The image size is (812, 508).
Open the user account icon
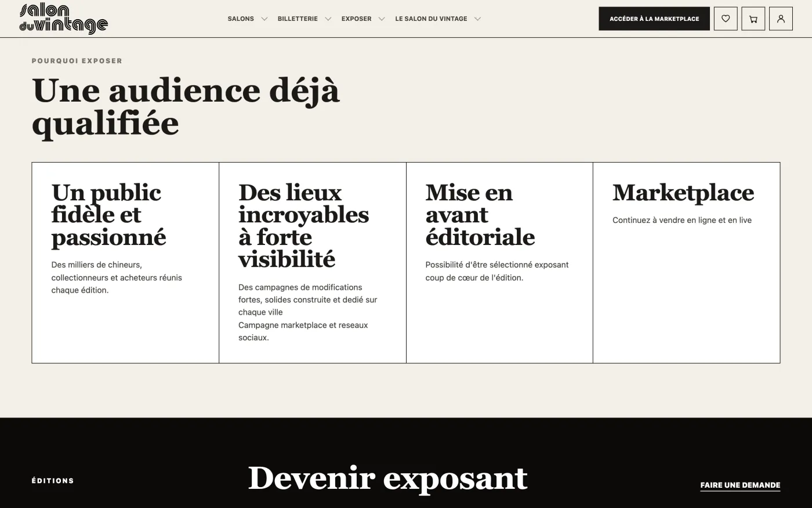[x=781, y=19]
